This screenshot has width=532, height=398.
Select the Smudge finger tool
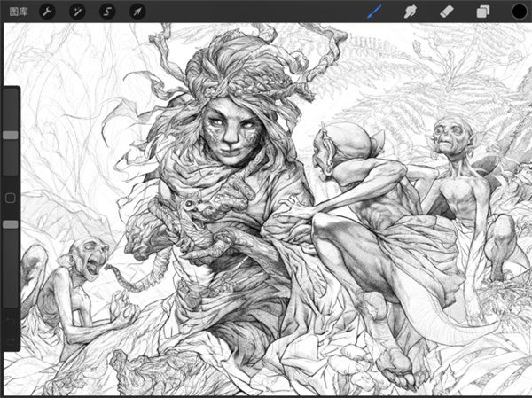coord(411,12)
